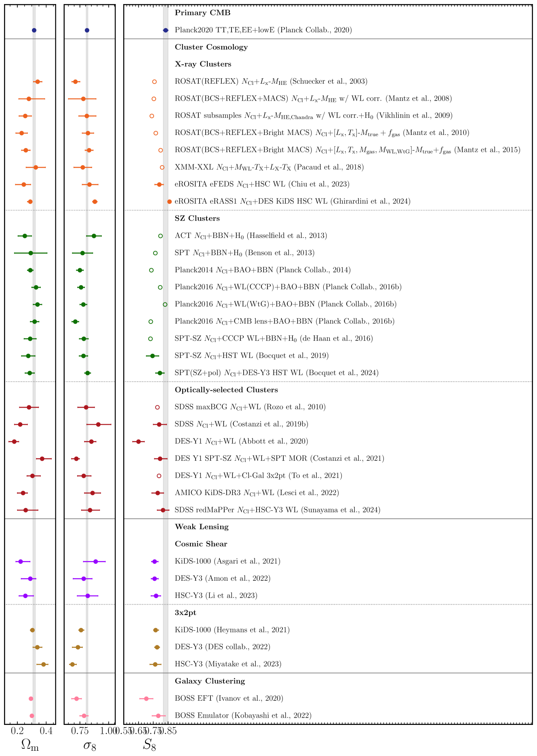Click the '3x2pt' subheading
Image resolution: width=537 pixels, height=756 pixels.
(x=185, y=613)
